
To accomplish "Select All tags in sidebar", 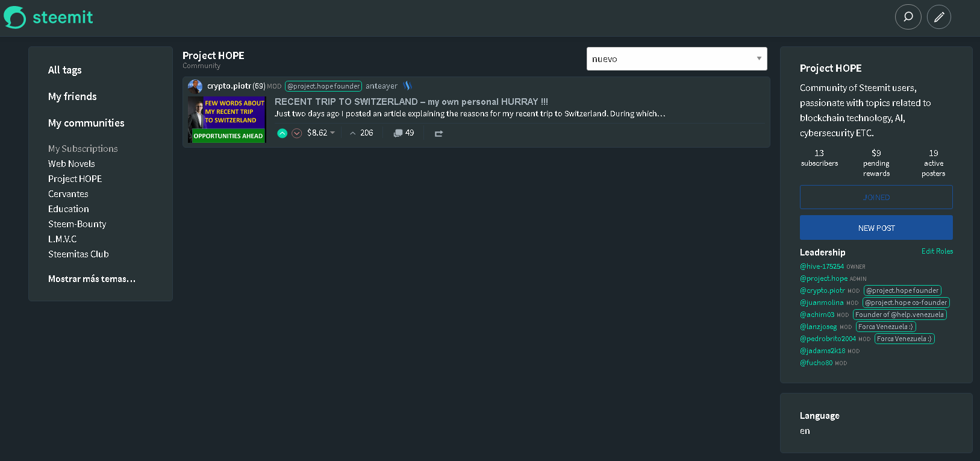I will [x=64, y=70].
